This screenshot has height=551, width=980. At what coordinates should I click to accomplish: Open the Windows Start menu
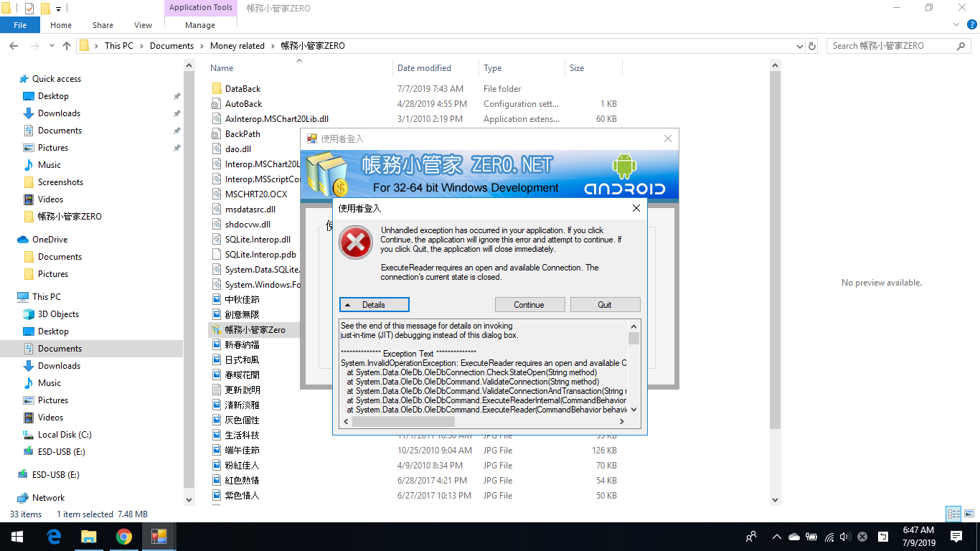coord(17,537)
